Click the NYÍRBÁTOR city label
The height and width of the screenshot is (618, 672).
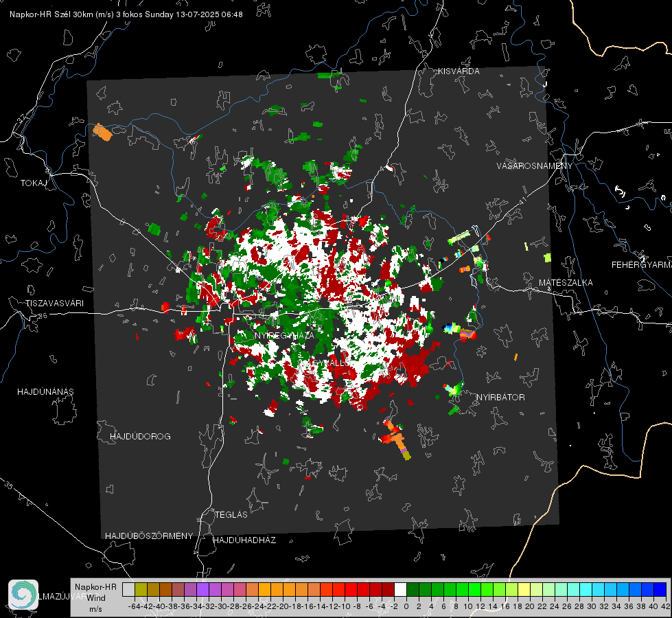[500, 398]
